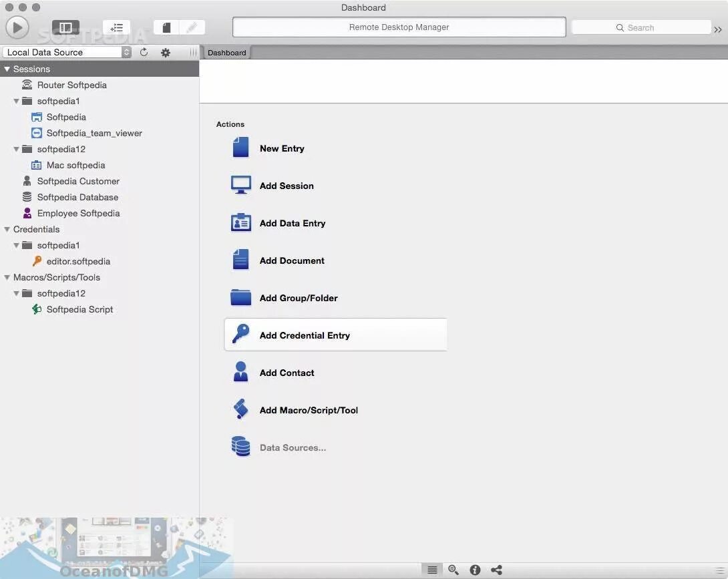Viewport: 728px width, 579px height.
Task: Click the Softpedia Customer person icon
Action: point(27,181)
